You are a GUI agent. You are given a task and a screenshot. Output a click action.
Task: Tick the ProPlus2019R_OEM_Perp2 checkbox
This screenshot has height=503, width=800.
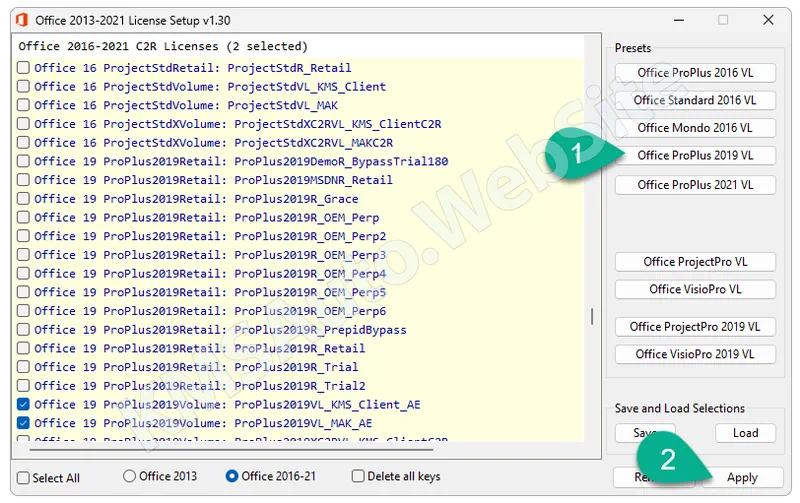23,236
